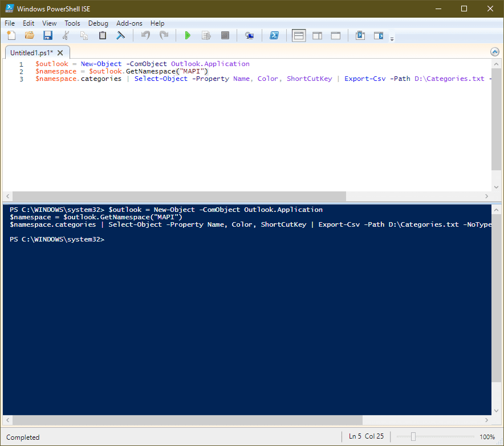
Task: Select the Stop Operation icon
Action: [x=225, y=35]
